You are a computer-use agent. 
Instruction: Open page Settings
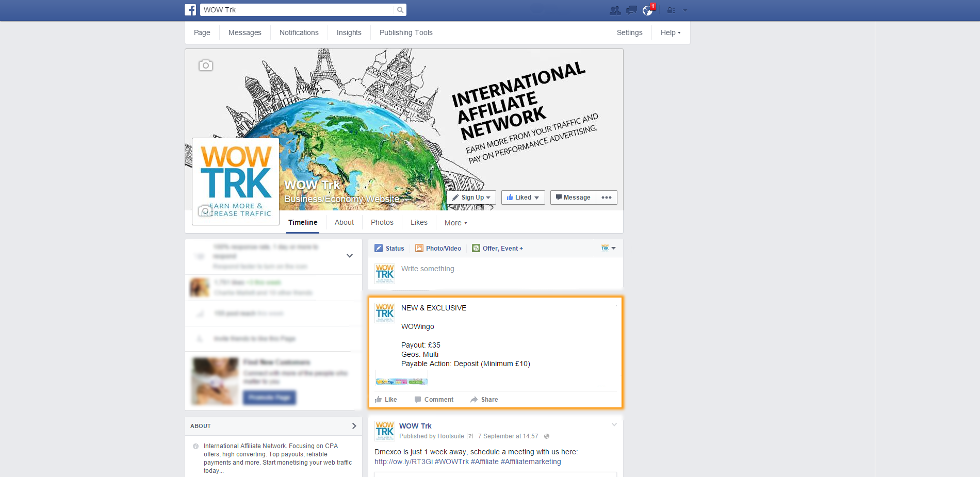click(x=630, y=32)
